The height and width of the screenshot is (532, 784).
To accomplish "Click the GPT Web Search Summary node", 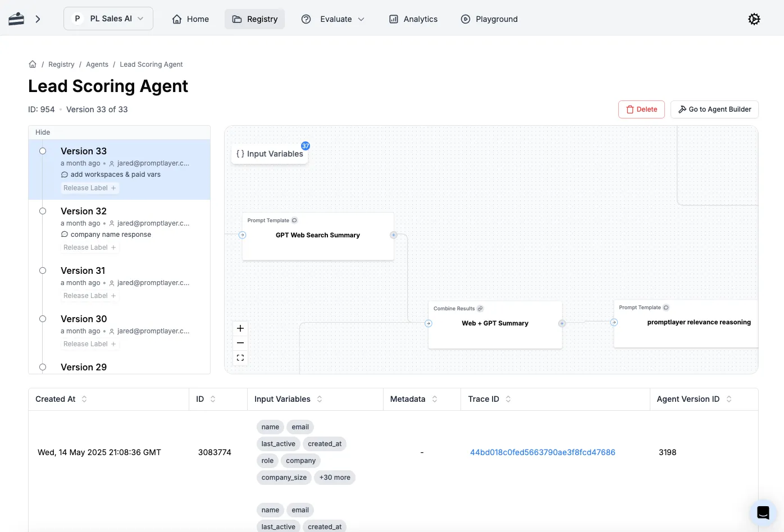I will [318, 236].
